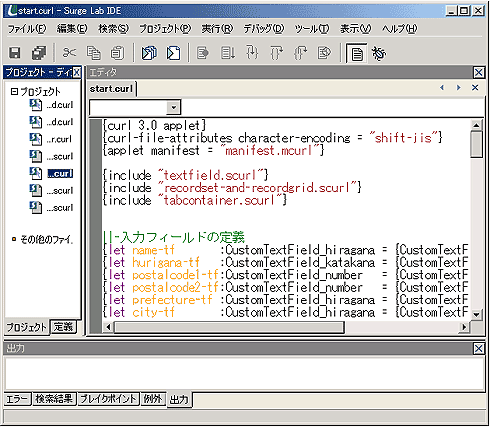Screen dimensions: 490x427
Task: Click the Run File toolbar icon
Action: click(174, 53)
